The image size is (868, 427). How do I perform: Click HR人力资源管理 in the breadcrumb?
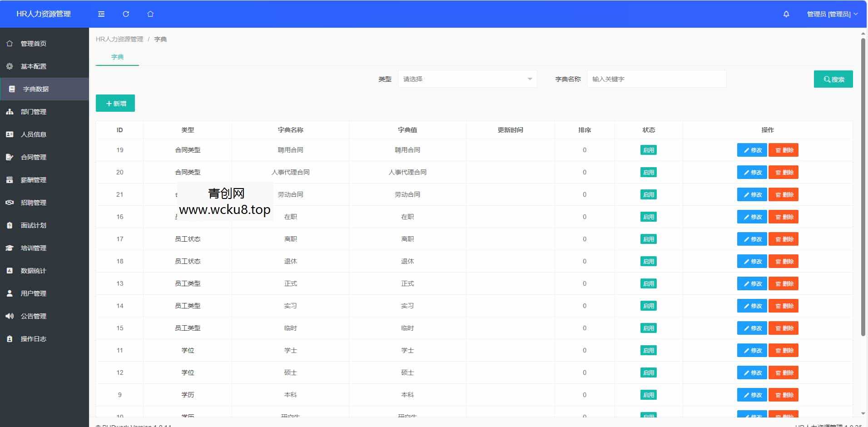point(119,39)
